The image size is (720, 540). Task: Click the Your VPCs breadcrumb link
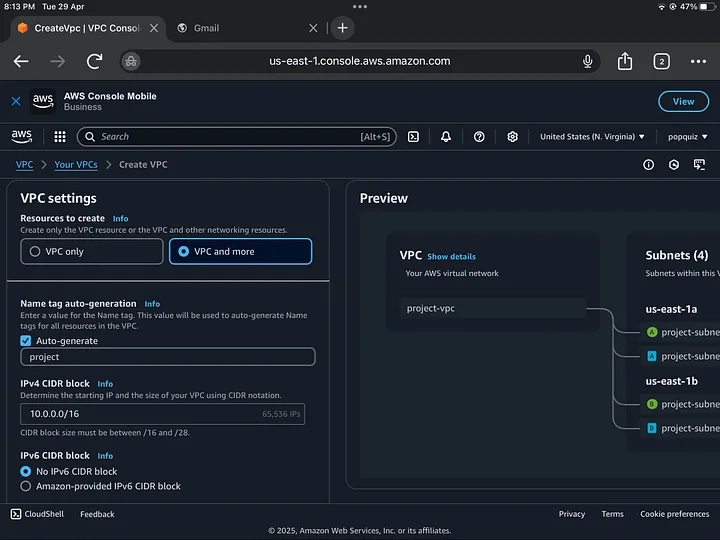point(76,164)
